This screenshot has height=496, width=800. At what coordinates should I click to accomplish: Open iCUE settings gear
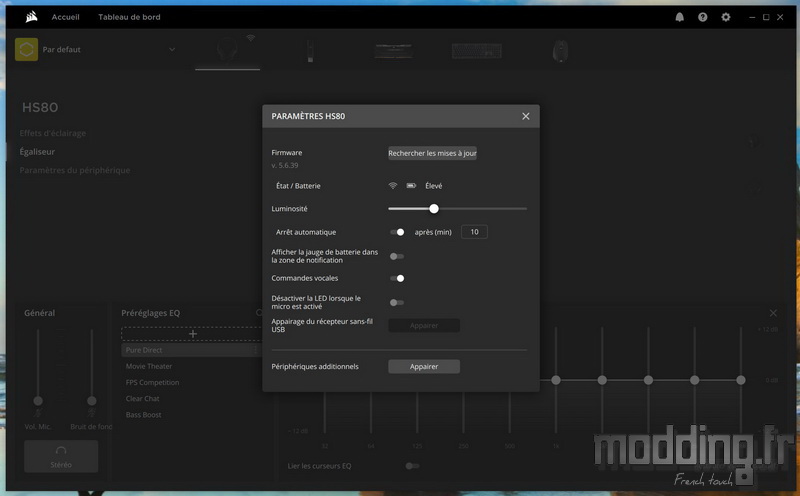click(726, 17)
